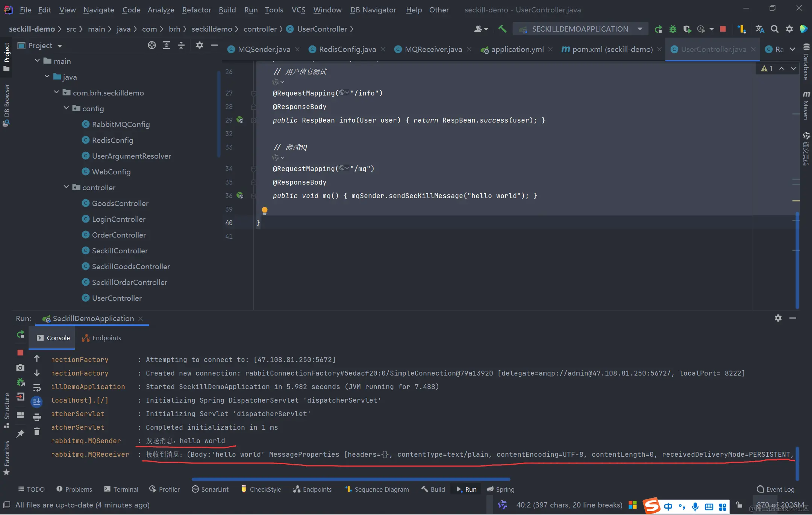812x515 pixels.
Task: Expand all in Project panel
Action: [167, 45]
